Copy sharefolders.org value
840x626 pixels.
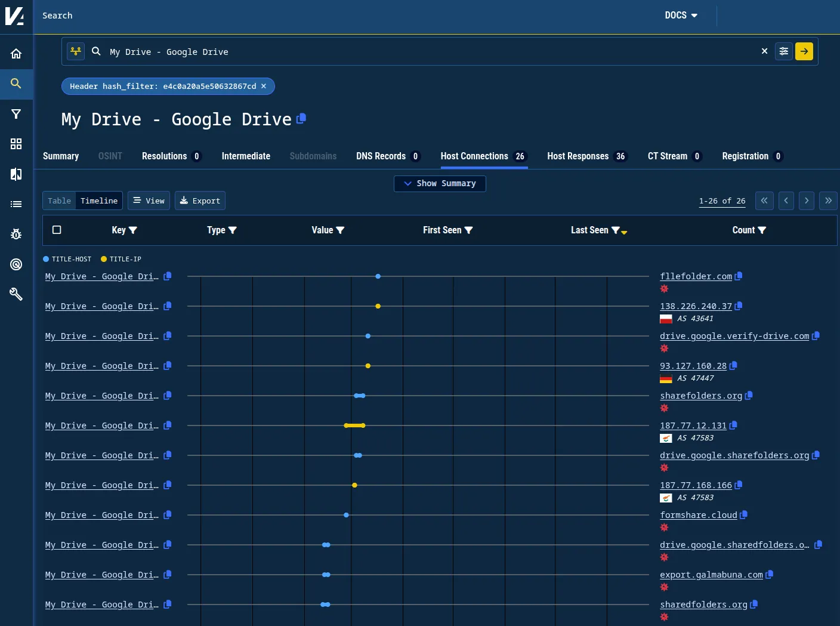coord(749,395)
